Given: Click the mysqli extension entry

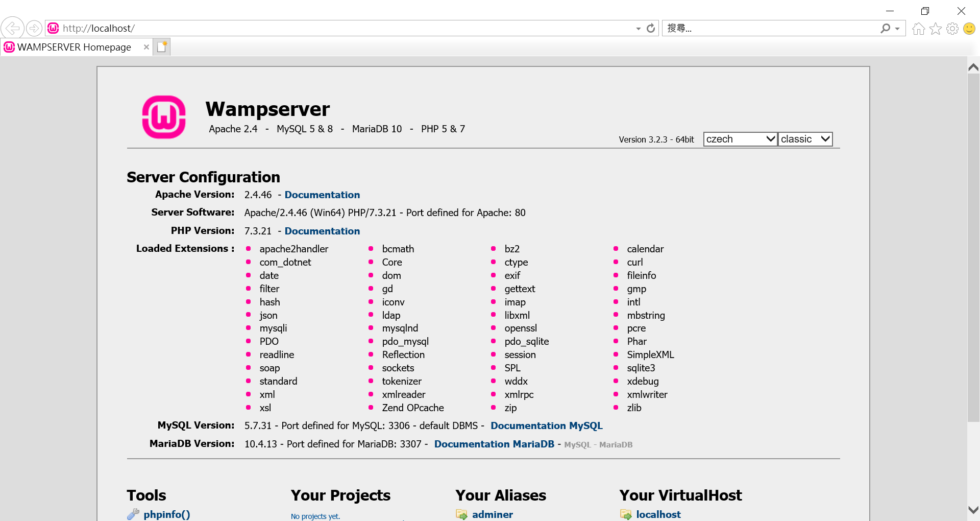Looking at the screenshot, I should click(273, 328).
